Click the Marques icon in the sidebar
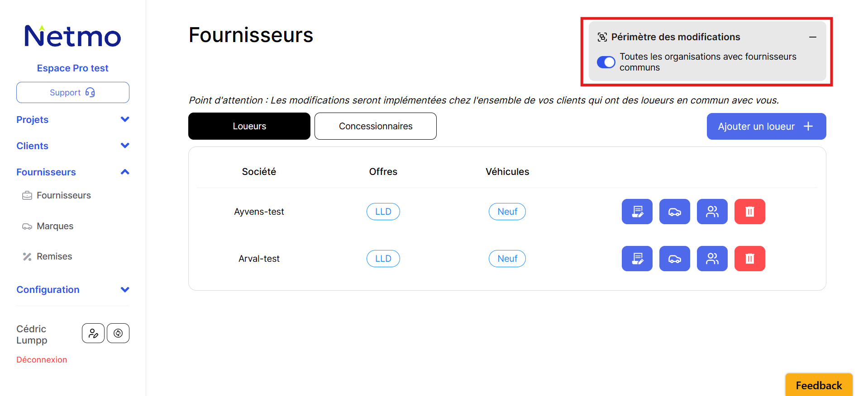Image resolution: width=868 pixels, height=396 pixels. coord(27,226)
